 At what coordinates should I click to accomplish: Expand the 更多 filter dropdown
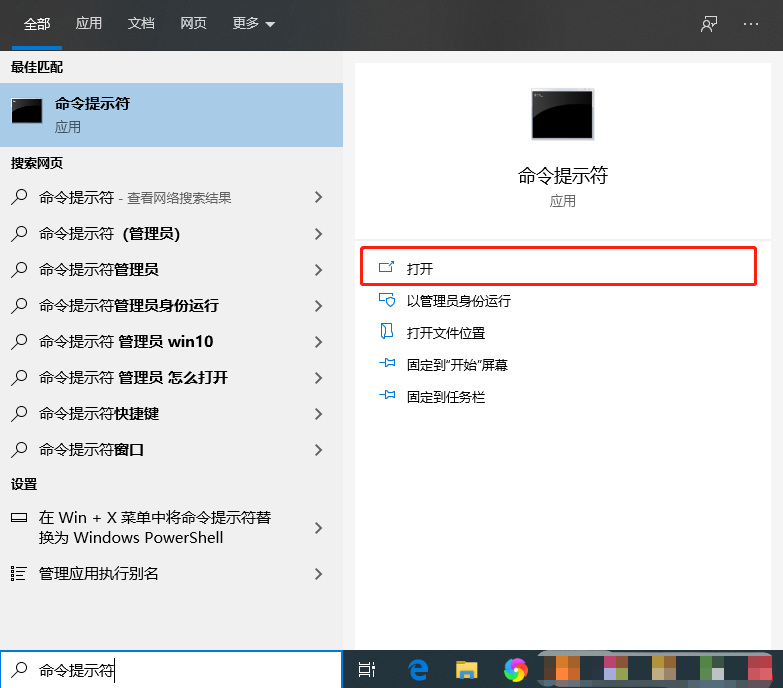[x=254, y=24]
